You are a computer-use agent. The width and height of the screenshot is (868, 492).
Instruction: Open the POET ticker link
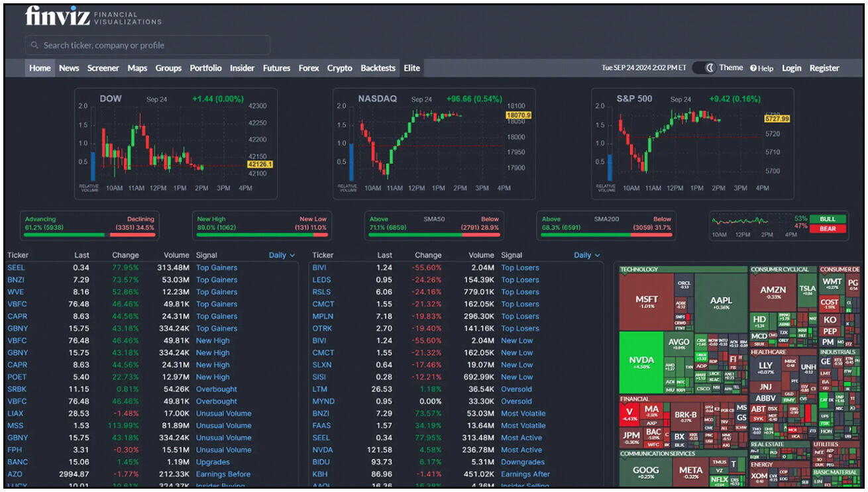[17, 377]
